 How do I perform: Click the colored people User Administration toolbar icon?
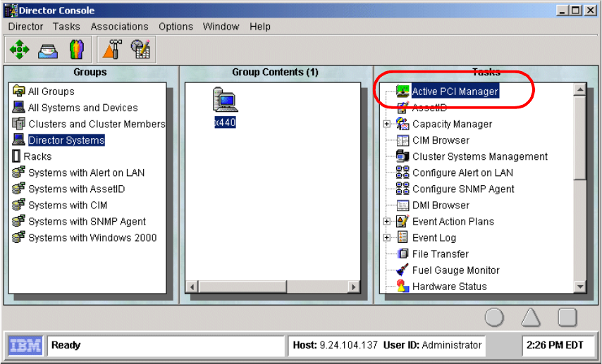(x=76, y=49)
